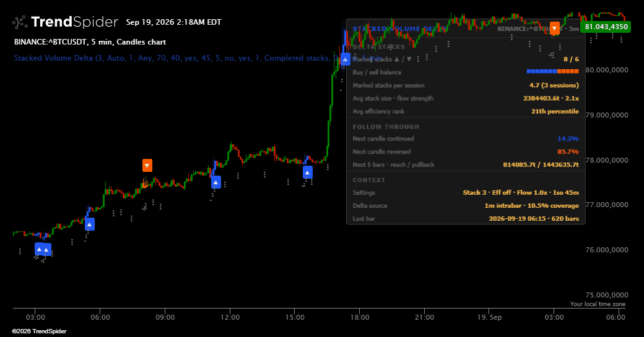Select the 85.7% reversed value
The image size is (644, 337).
click(x=568, y=151)
